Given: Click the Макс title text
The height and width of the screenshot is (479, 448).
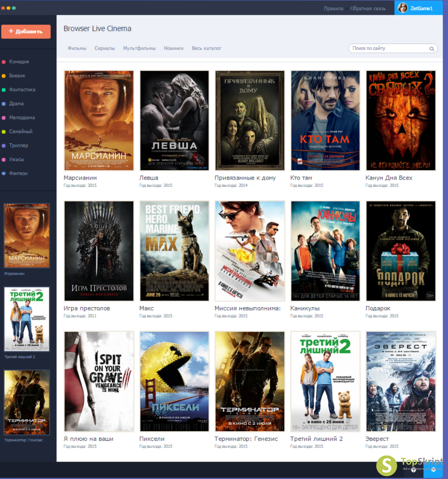Looking at the screenshot, I should (146, 308).
